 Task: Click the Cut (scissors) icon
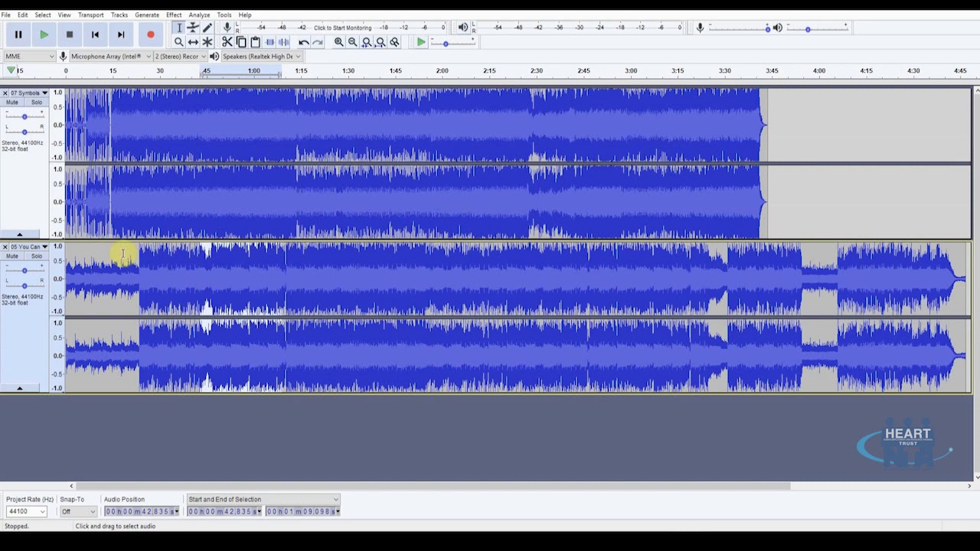point(227,42)
